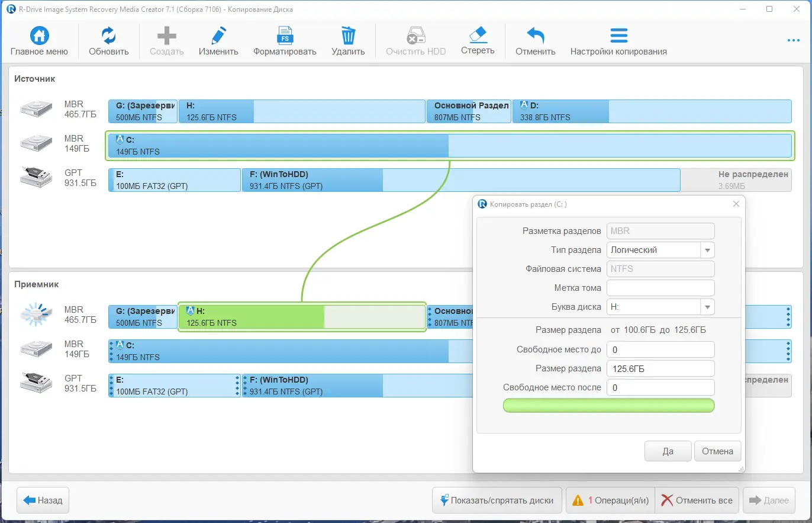
Task: Click the Создать plus icon
Action: [x=166, y=36]
